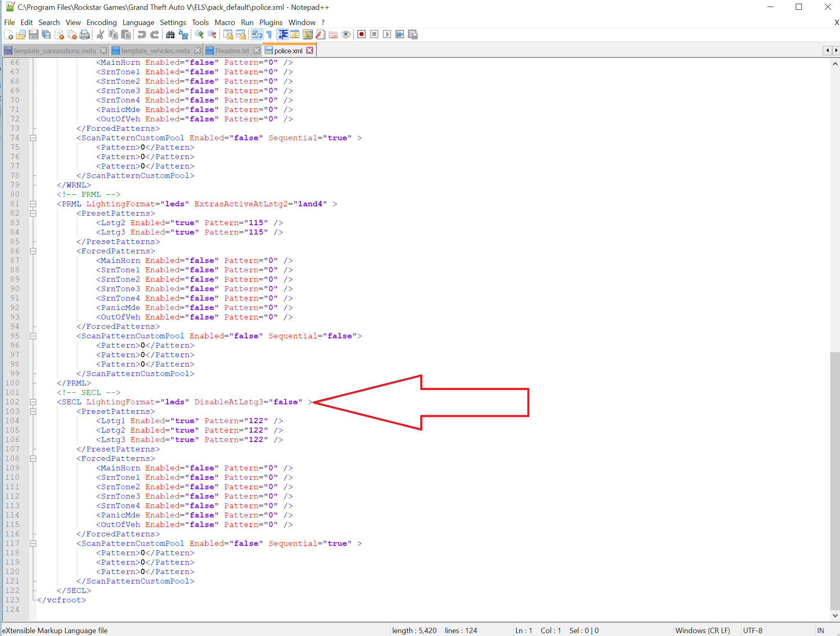Collapse the SECL fold marker at line 102
Screen dimensions: 840x636
pos(33,402)
